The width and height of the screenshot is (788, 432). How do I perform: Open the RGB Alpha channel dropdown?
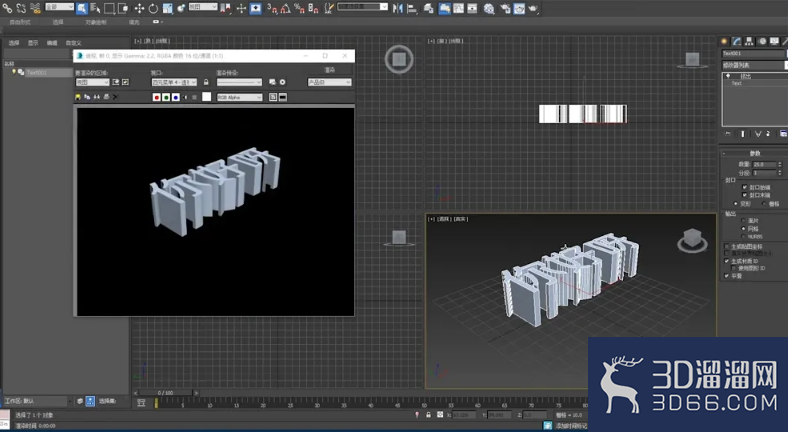[240, 97]
